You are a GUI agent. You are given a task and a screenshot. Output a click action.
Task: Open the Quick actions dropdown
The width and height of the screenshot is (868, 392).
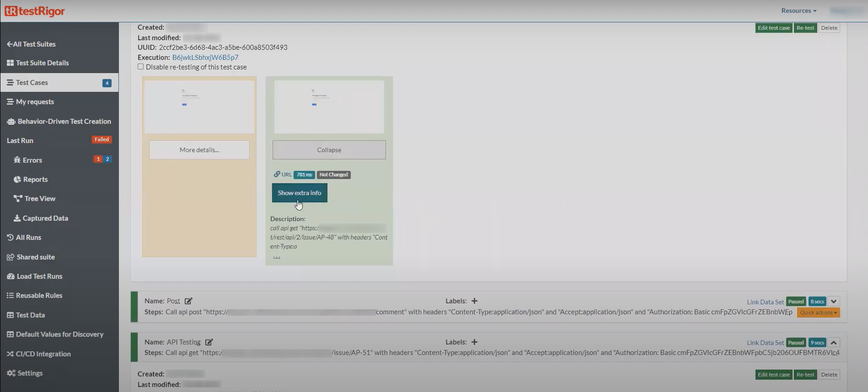click(x=818, y=313)
